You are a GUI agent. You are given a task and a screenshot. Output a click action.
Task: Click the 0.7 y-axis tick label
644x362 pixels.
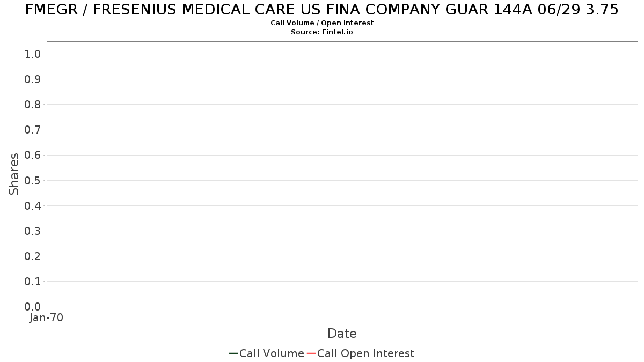click(33, 130)
